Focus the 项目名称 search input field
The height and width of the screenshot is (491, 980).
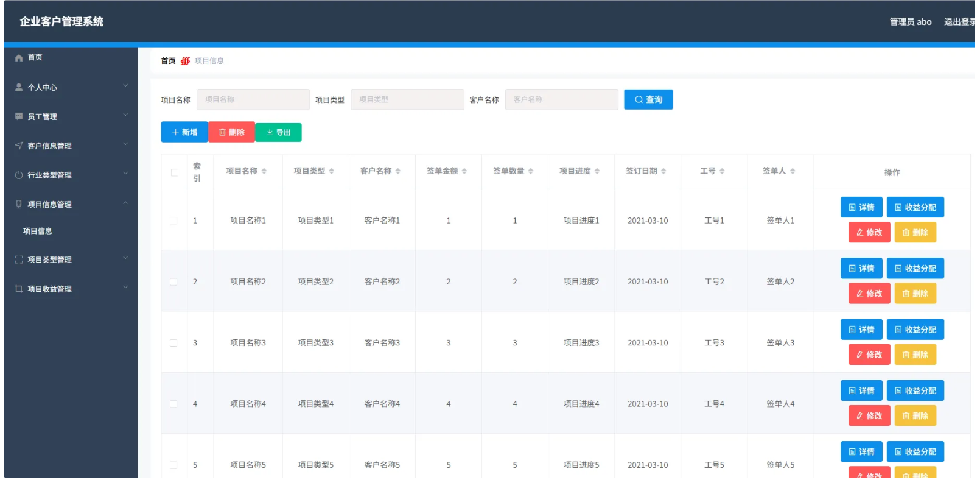(253, 100)
